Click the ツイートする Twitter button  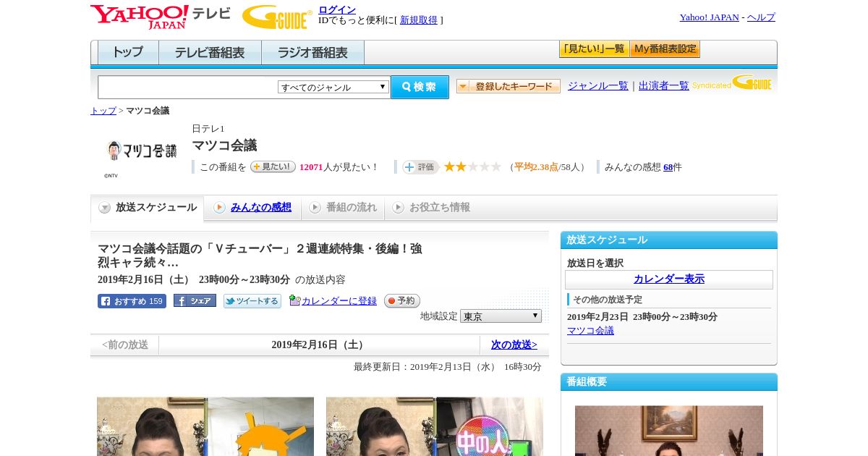(x=252, y=301)
